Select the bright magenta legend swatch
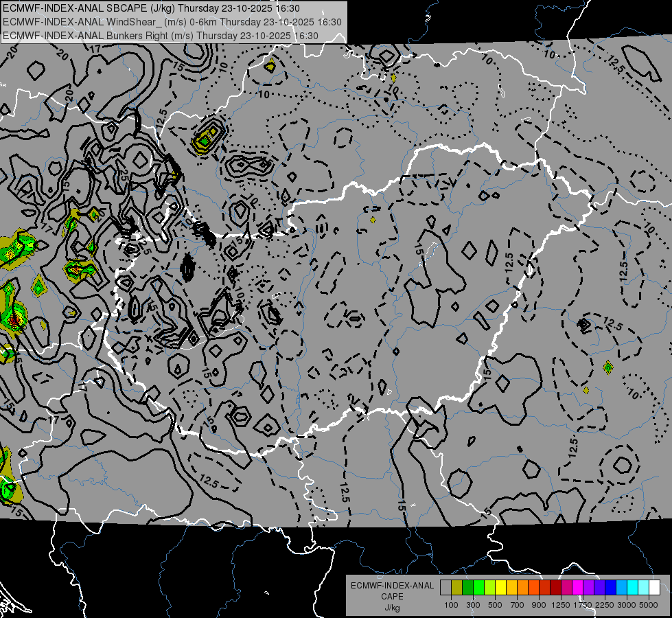 point(578,588)
